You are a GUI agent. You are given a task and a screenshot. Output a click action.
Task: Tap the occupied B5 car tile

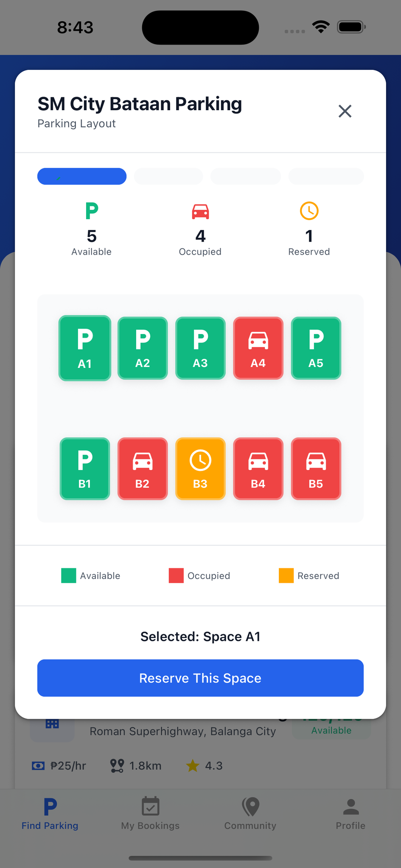tap(316, 468)
